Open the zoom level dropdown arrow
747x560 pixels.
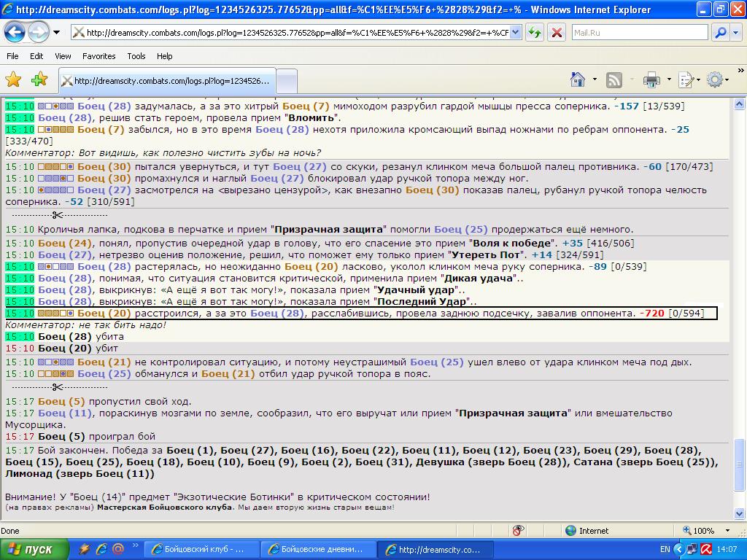tap(727, 531)
